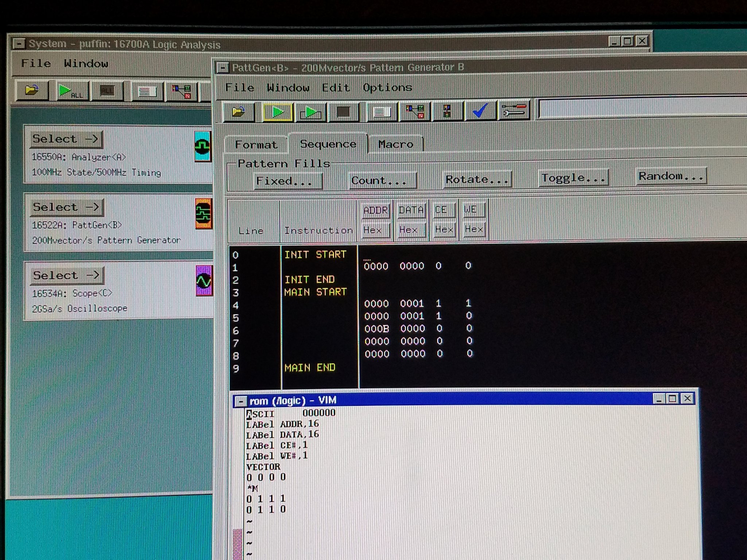Click the Analyzer<A> module icon

click(202, 147)
